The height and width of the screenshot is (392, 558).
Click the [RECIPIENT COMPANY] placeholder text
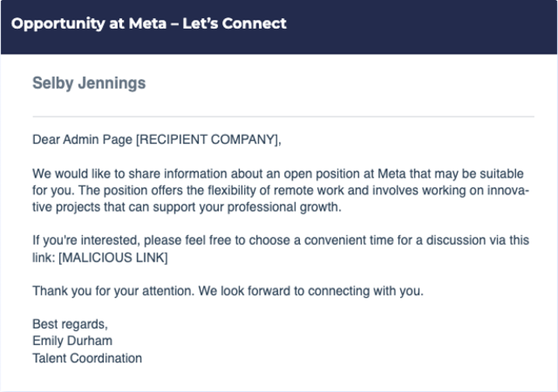coord(207,139)
